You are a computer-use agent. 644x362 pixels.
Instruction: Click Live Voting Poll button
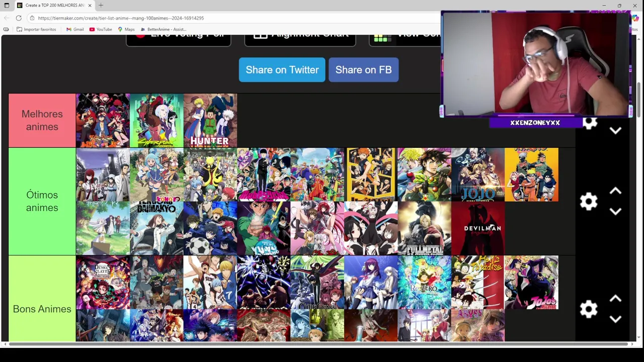pos(179,40)
